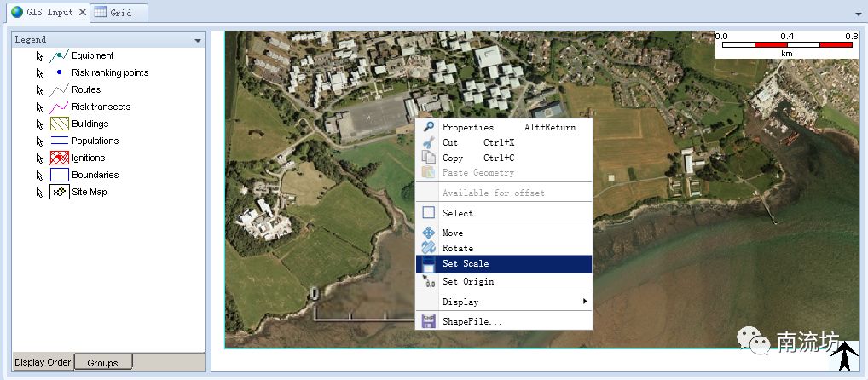Image resolution: width=868 pixels, height=380 pixels.
Task: Click the north arrow compass icon
Action: tap(844, 357)
